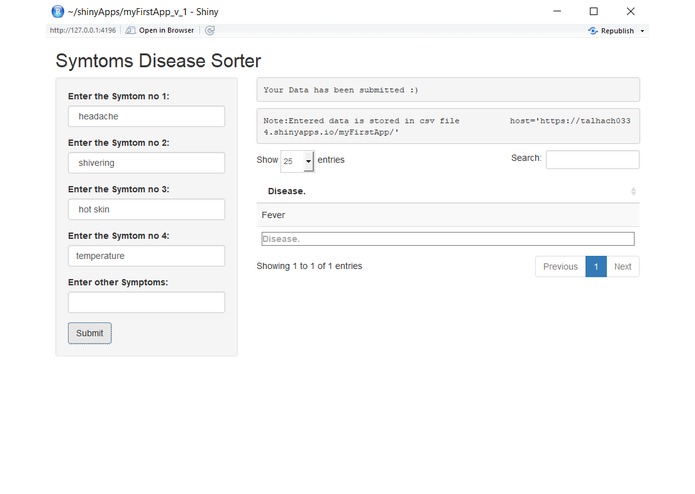Click the Symtom no 2 input containing shivering

pyautogui.click(x=146, y=163)
